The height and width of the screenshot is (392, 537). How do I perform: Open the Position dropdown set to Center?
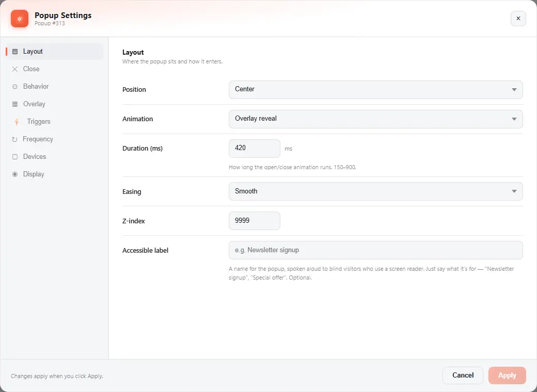pyautogui.click(x=376, y=90)
